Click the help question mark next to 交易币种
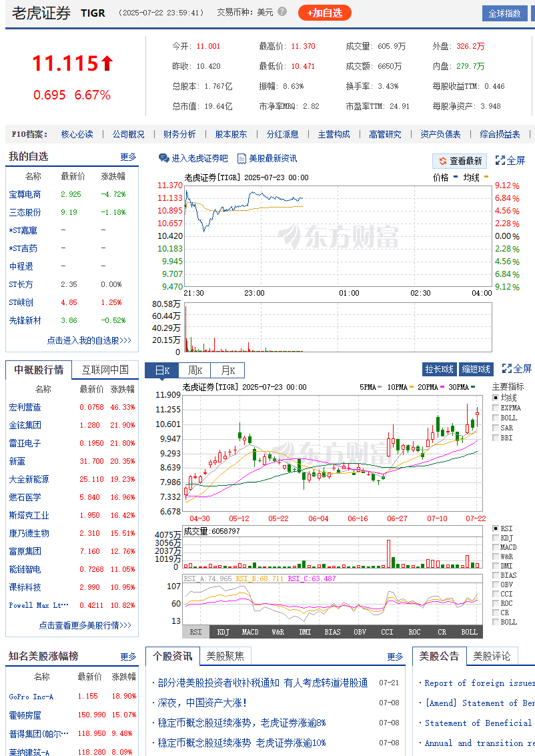Viewport: 535px width, 756px height. tap(282, 11)
